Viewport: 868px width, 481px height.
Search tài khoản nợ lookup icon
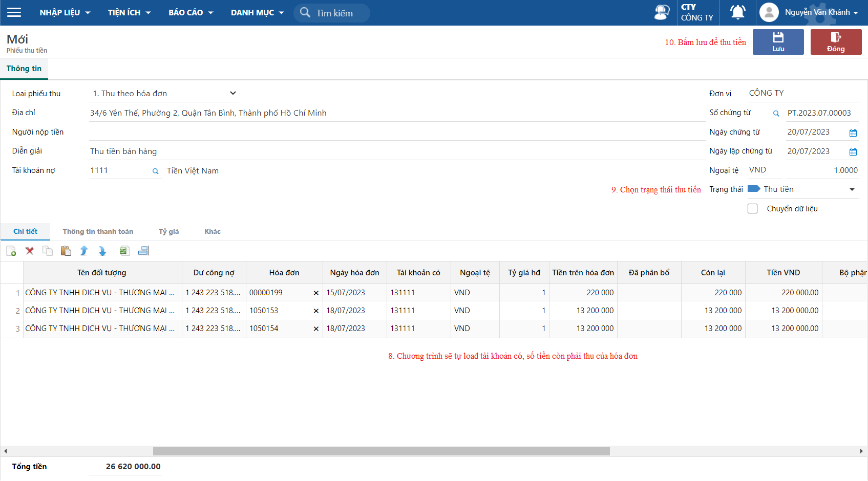[x=155, y=171]
